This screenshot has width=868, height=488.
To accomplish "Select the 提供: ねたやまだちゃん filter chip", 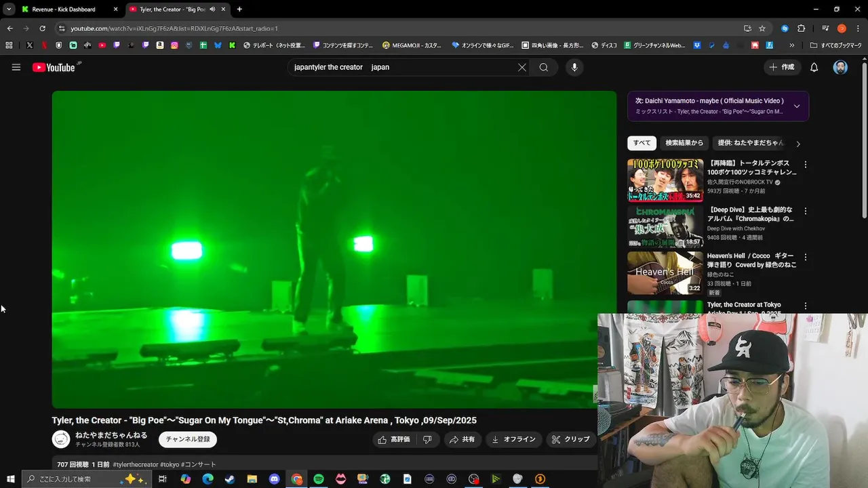I will [x=751, y=143].
